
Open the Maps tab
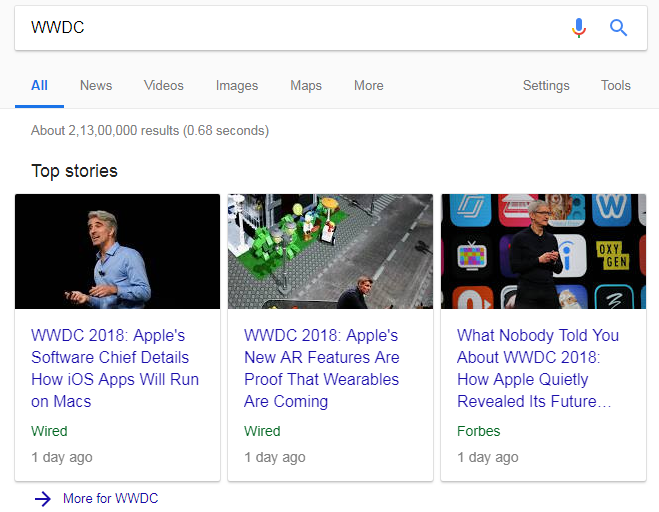click(306, 85)
